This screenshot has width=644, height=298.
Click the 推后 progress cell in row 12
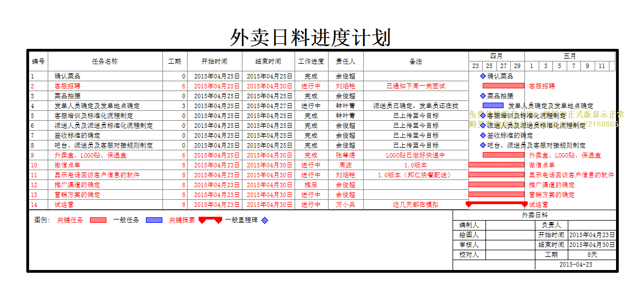tap(311, 184)
